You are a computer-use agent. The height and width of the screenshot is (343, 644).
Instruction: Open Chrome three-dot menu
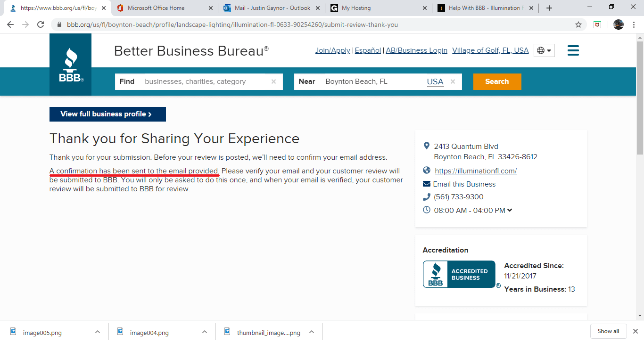click(634, 24)
